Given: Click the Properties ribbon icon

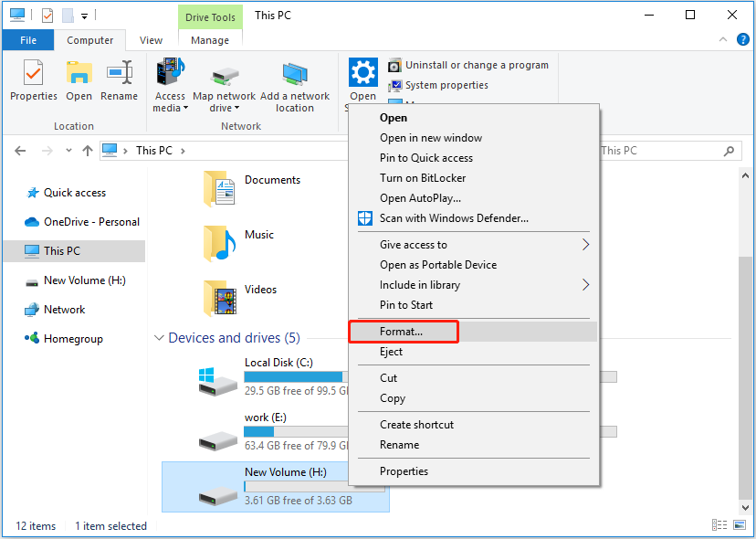Looking at the screenshot, I should click(x=33, y=80).
